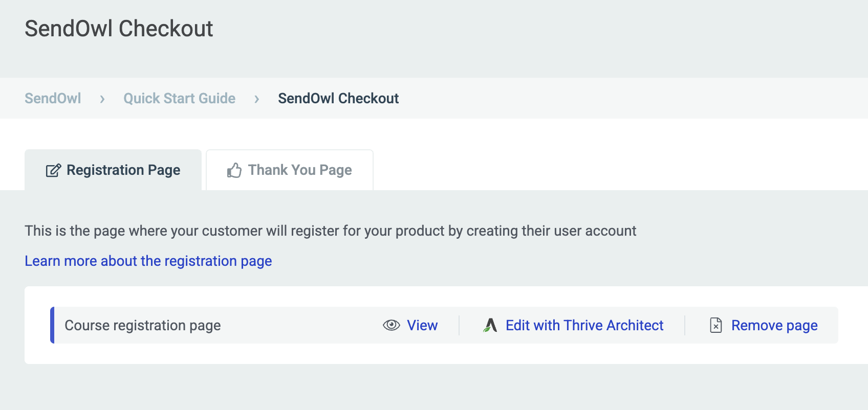Click the SendOwl Checkout page heading
868x410 pixels.
pos(119,29)
